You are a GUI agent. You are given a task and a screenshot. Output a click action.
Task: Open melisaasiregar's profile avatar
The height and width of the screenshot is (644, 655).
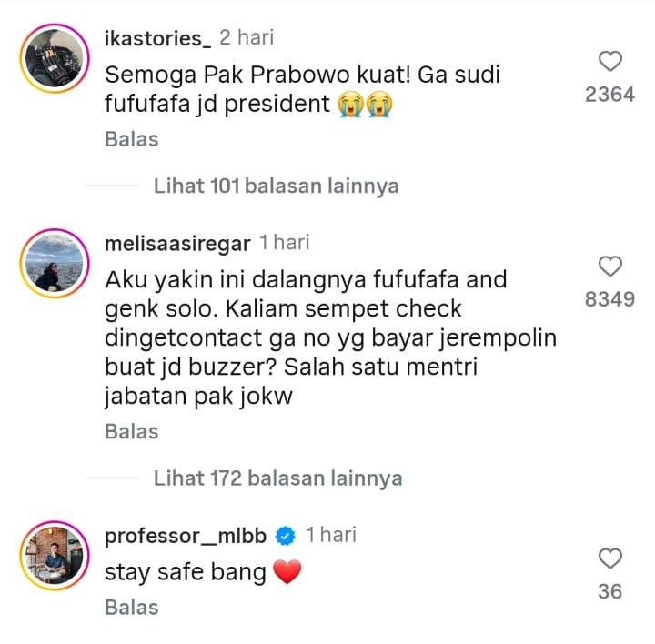pos(55,263)
